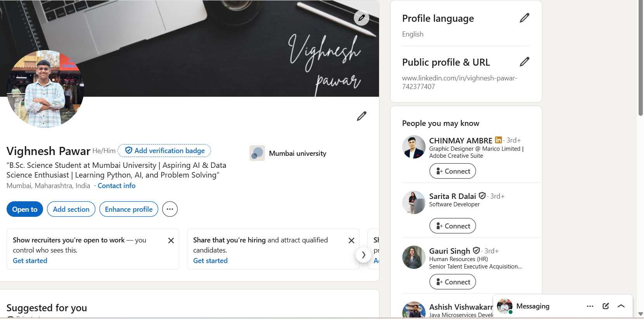Click Enhance profile button
The image size is (644, 319).
pyautogui.click(x=129, y=209)
